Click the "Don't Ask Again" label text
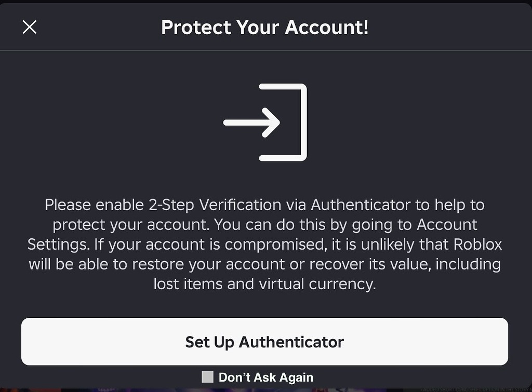532x392 pixels. point(266,377)
